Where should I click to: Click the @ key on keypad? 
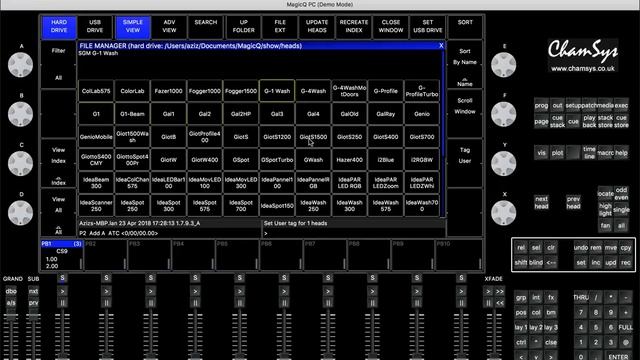click(x=625, y=342)
